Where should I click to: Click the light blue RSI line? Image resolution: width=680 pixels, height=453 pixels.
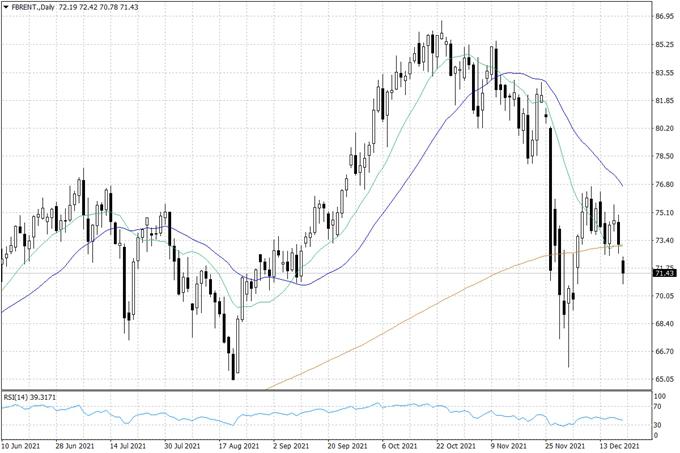pyautogui.click(x=300, y=410)
